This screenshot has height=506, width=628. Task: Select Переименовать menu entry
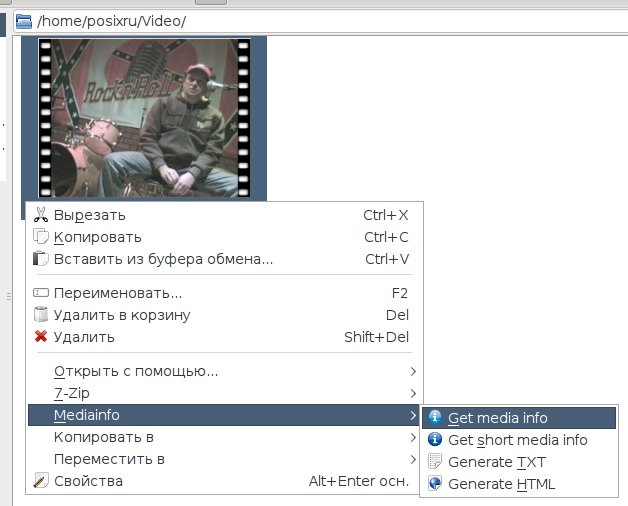[224, 293]
